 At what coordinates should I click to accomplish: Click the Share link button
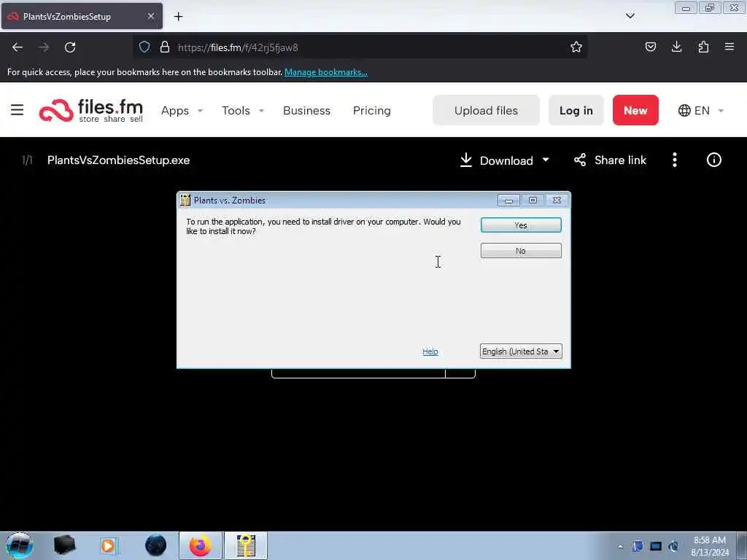611,160
